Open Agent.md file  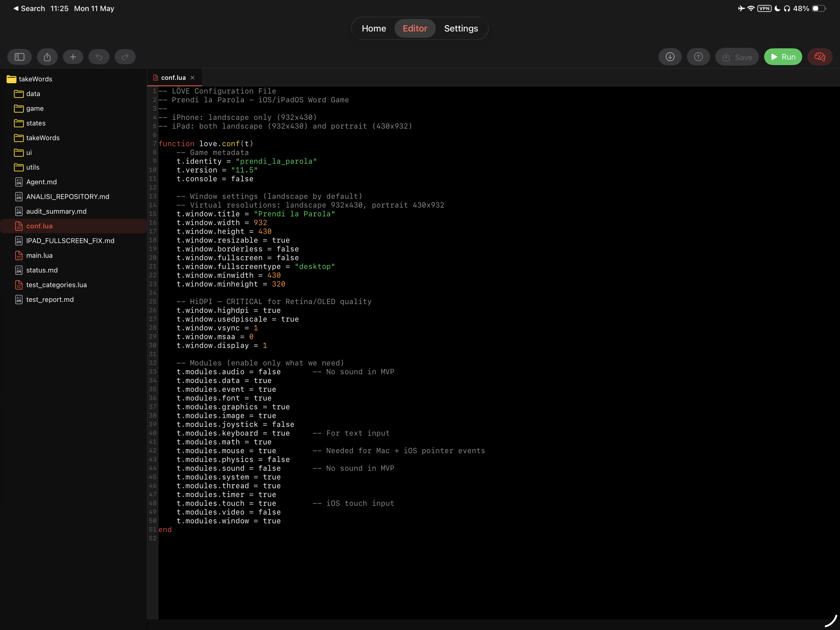pyautogui.click(x=41, y=182)
